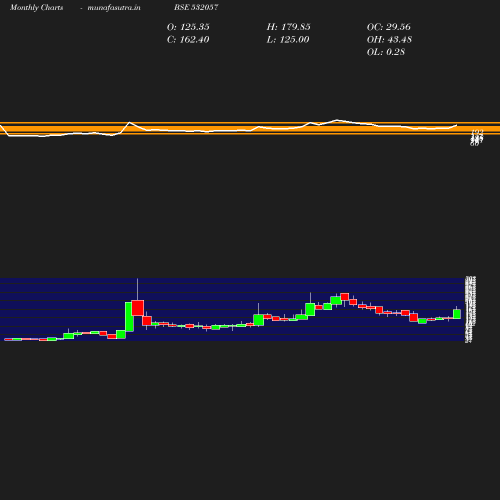This screenshot has height=500, width=500.
Task: Select the close value 'C: 162.40'
Action: coord(188,40)
